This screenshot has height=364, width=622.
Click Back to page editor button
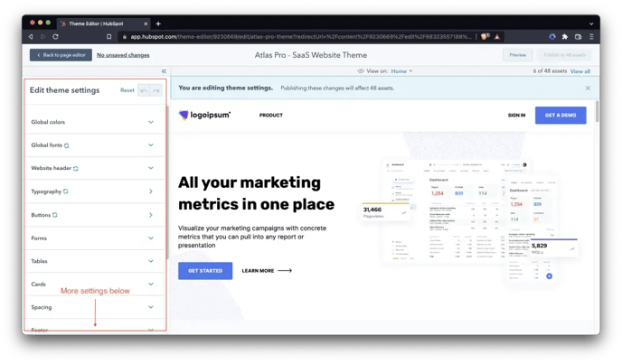tap(61, 55)
